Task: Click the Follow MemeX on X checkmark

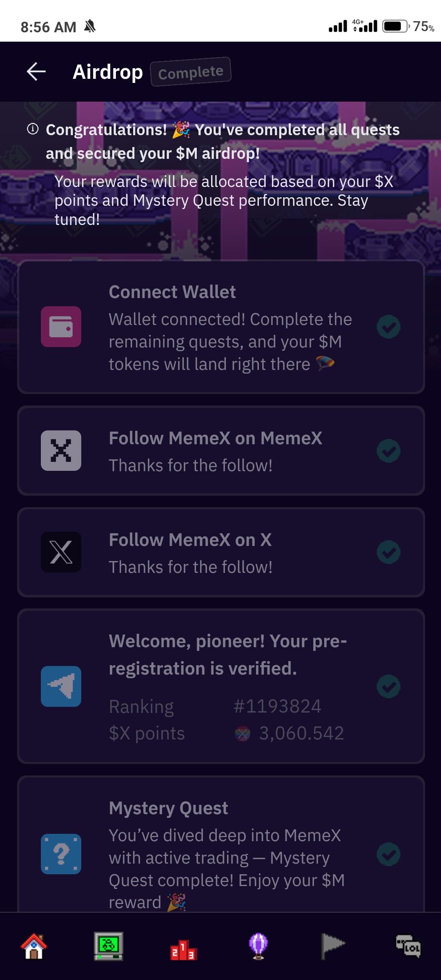Action: pyautogui.click(x=388, y=552)
